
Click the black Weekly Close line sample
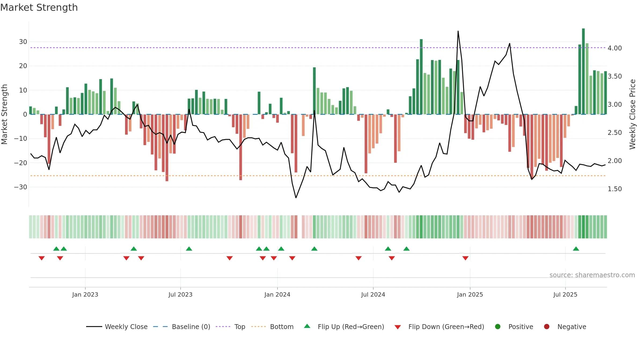point(94,327)
